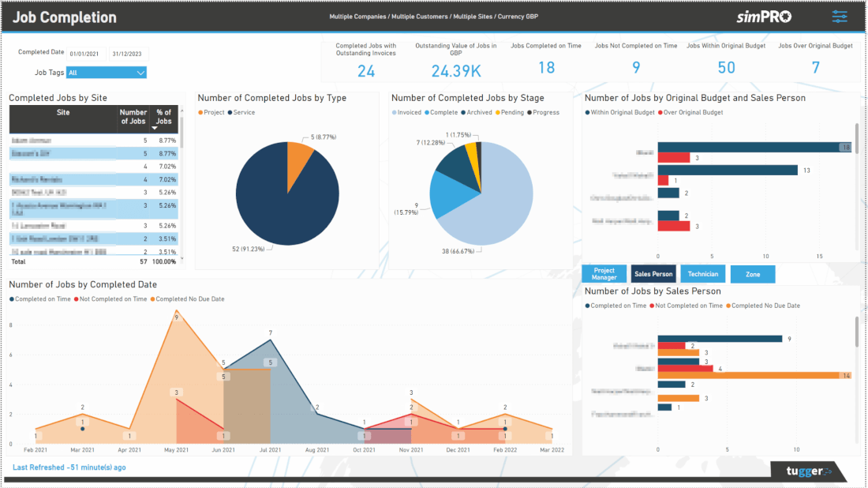Click the Service legend swatch in type chart
Screen dimensions: 868x488
click(x=230, y=112)
